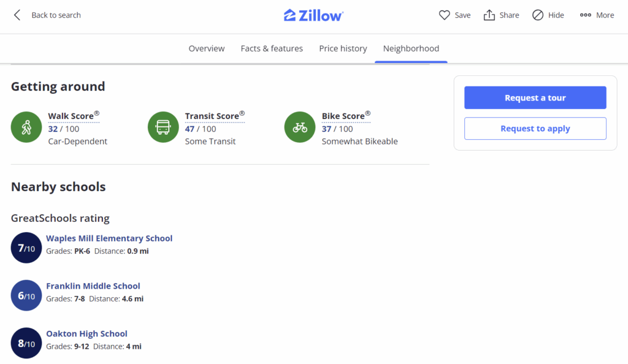
Task: Click the 8/10 rating badge for Oakton
Action: (x=26, y=343)
